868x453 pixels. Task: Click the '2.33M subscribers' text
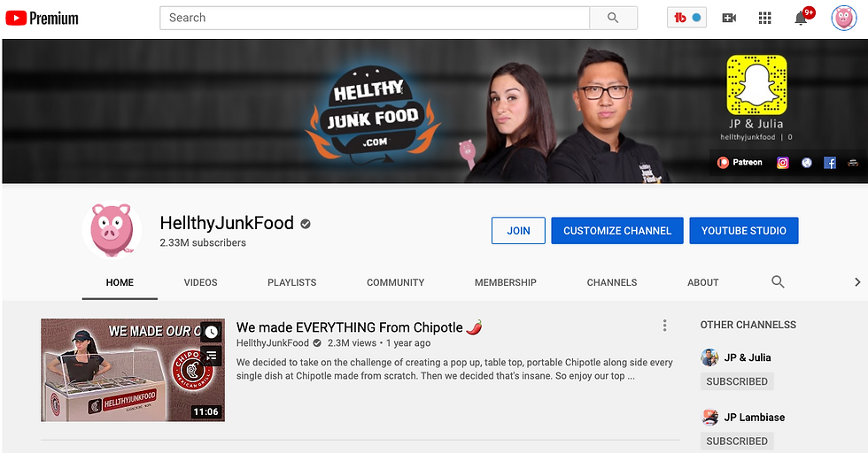[203, 242]
